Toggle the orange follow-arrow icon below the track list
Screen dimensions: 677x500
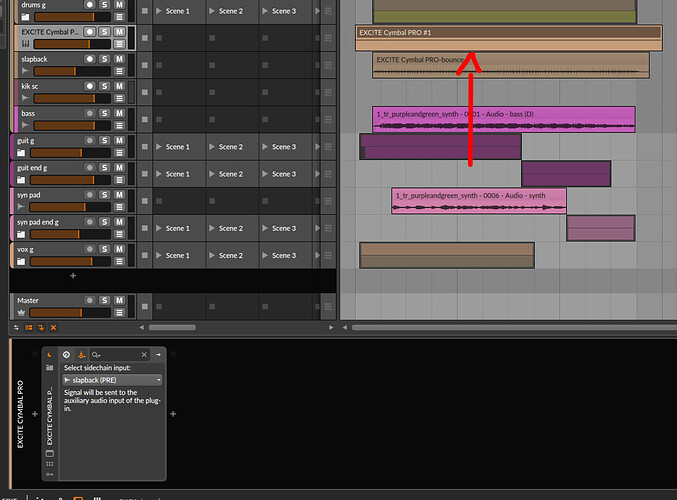(41, 328)
